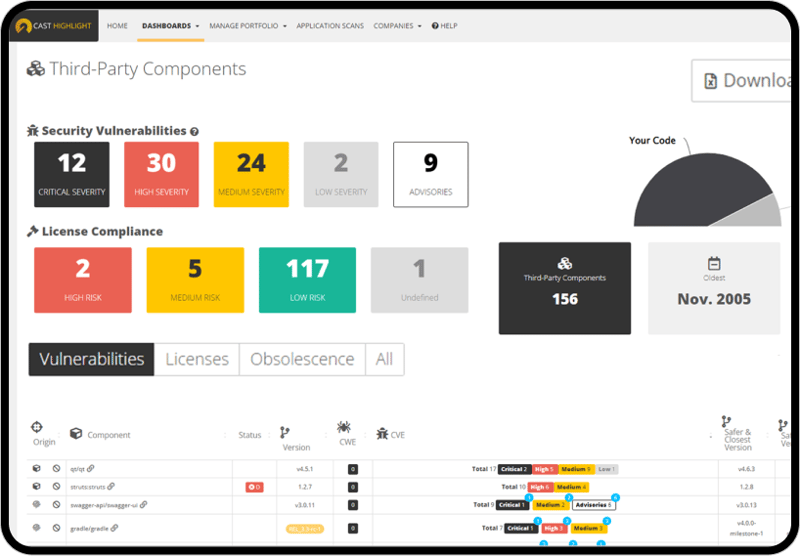Click the green 117 Low Risk tile

point(307,280)
